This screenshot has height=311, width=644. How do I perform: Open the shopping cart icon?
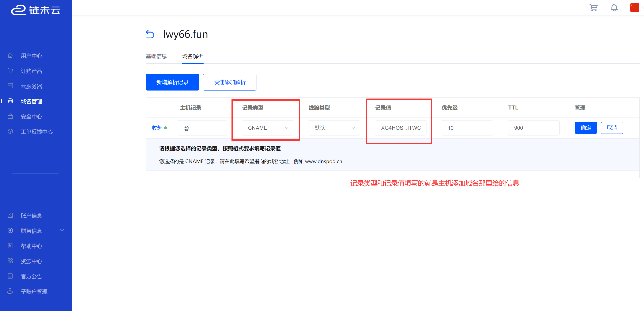(x=594, y=8)
